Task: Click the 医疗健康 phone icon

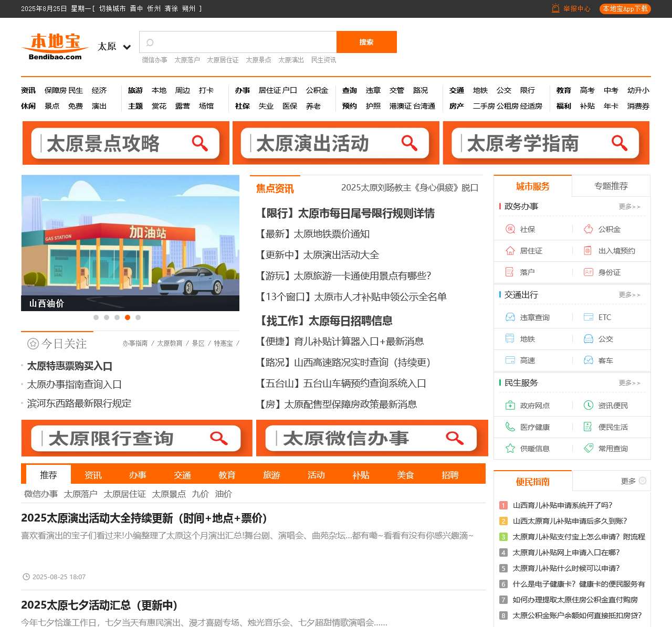Action: (x=509, y=427)
